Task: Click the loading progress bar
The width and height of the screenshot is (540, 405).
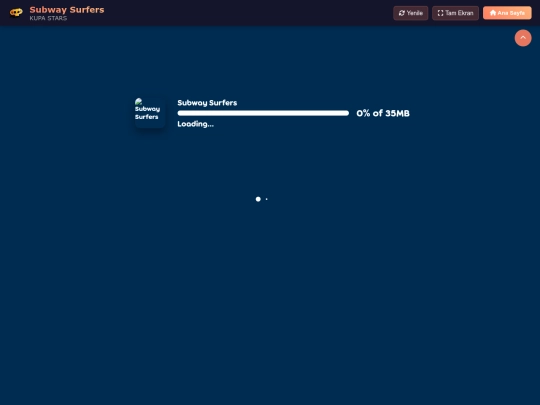Action: 263,113
